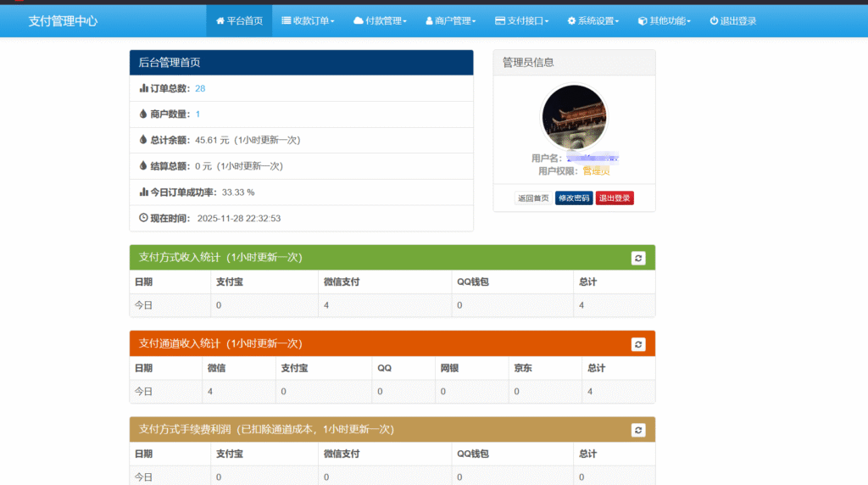
Task: Click the cloud icon beside 付款管理
Action: 359,20
